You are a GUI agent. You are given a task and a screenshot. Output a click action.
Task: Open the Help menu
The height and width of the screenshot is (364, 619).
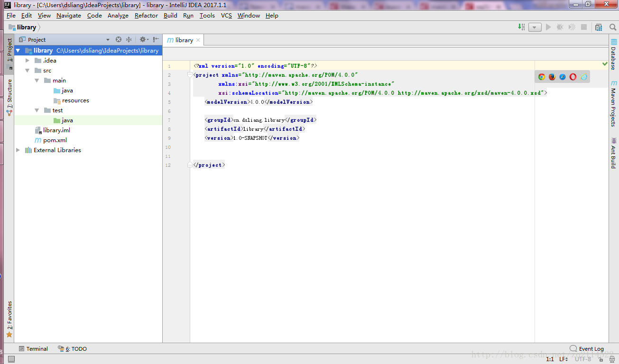tap(272, 16)
